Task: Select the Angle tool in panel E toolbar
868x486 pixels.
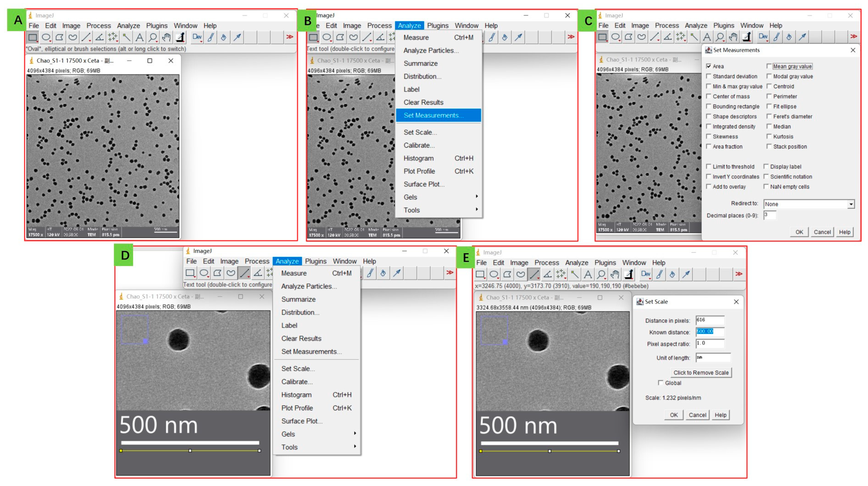Action: 548,274
